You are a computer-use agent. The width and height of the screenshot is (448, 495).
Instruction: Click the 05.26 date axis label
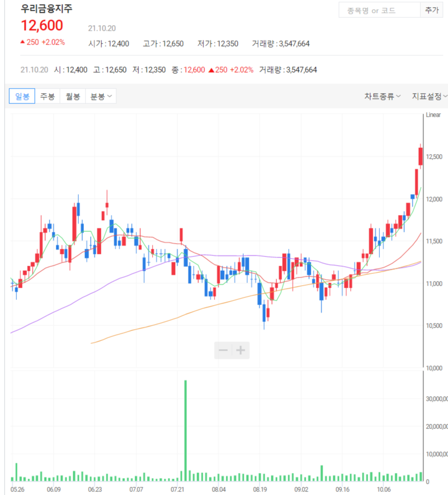[x=17, y=489]
